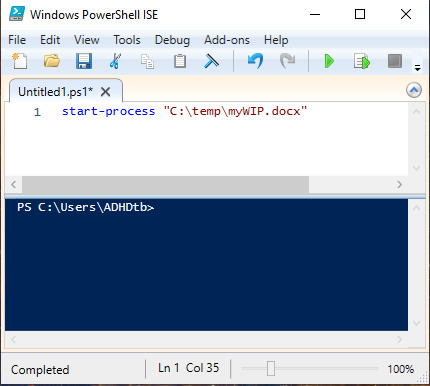Cut selection with the scissors icon
Viewport: 430px width, 386px height.
115,61
